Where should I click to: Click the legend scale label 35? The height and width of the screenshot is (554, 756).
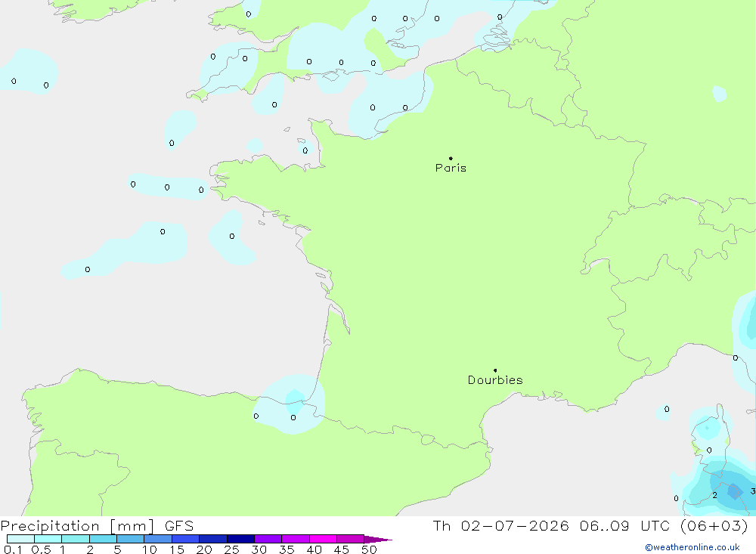[x=287, y=549]
